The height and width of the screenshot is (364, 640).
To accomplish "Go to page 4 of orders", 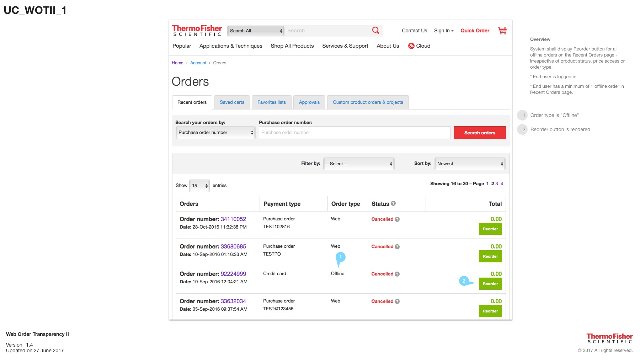I will pyautogui.click(x=502, y=184).
